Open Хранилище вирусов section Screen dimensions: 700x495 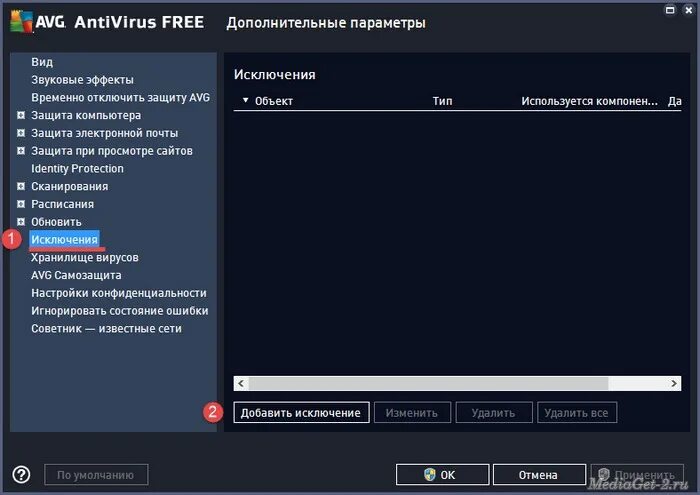click(x=85, y=258)
